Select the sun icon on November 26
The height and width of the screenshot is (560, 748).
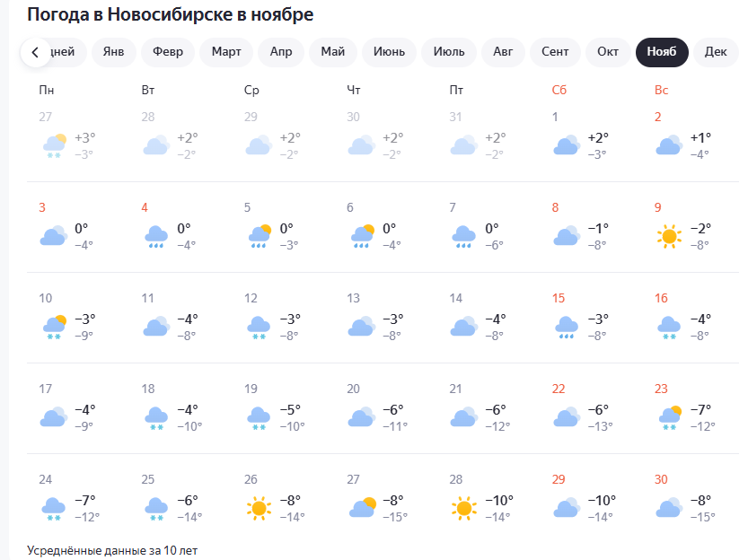pyautogui.click(x=259, y=507)
